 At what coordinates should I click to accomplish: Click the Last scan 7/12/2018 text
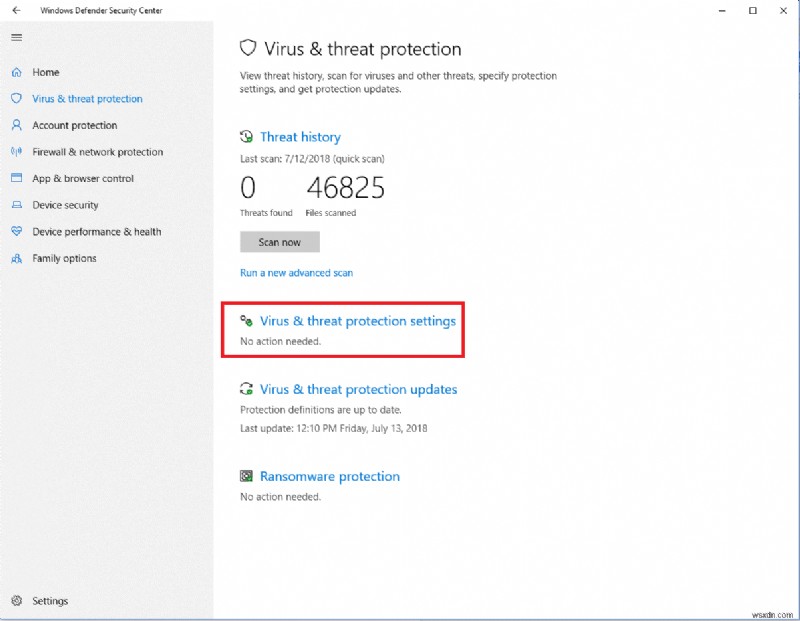tap(312, 159)
